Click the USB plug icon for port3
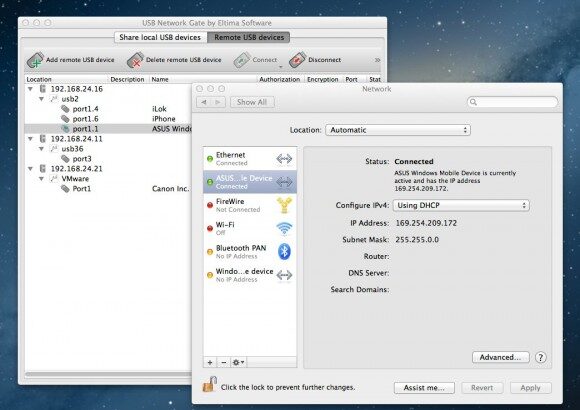The height and width of the screenshot is (410, 580). coord(65,159)
